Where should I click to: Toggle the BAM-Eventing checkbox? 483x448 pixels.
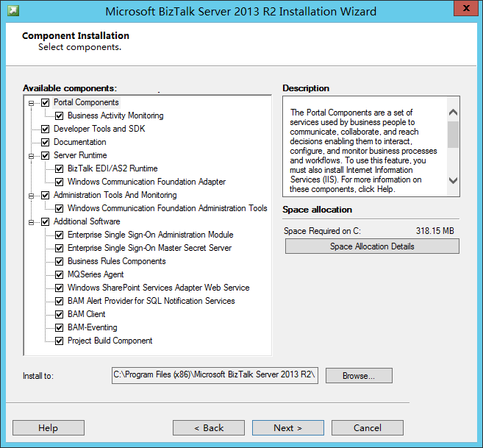(59, 328)
